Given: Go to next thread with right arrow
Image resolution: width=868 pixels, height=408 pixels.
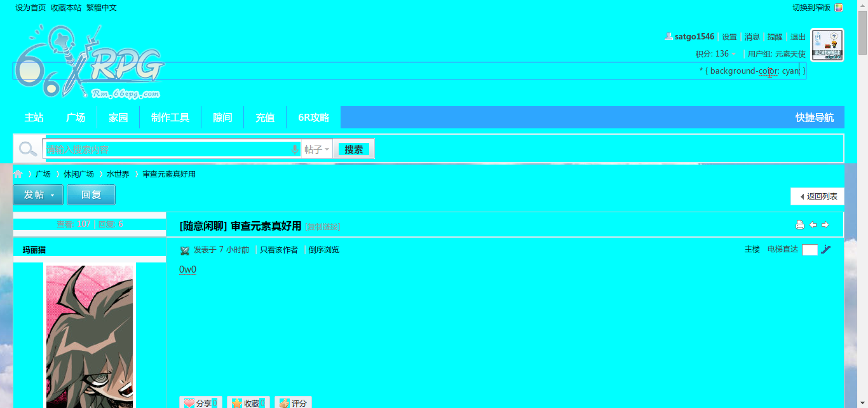Looking at the screenshot, I should click(825, 225).
